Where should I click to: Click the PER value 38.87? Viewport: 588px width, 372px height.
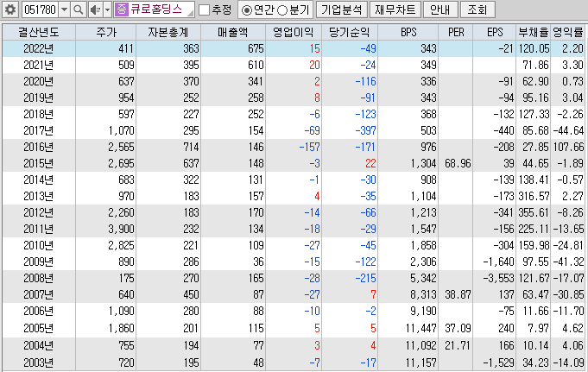pyautogui.click(x=458, y=294)
